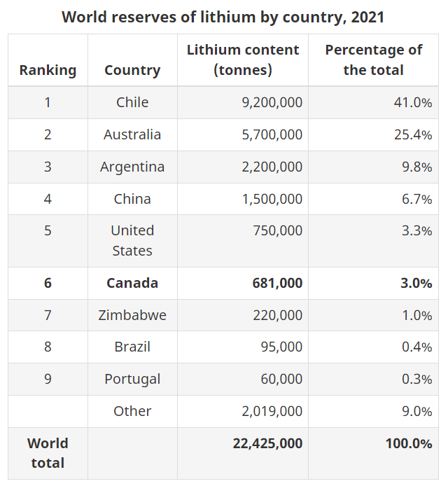Select the Chile country cell
This screenshot has height=486, width=448.
132,102
